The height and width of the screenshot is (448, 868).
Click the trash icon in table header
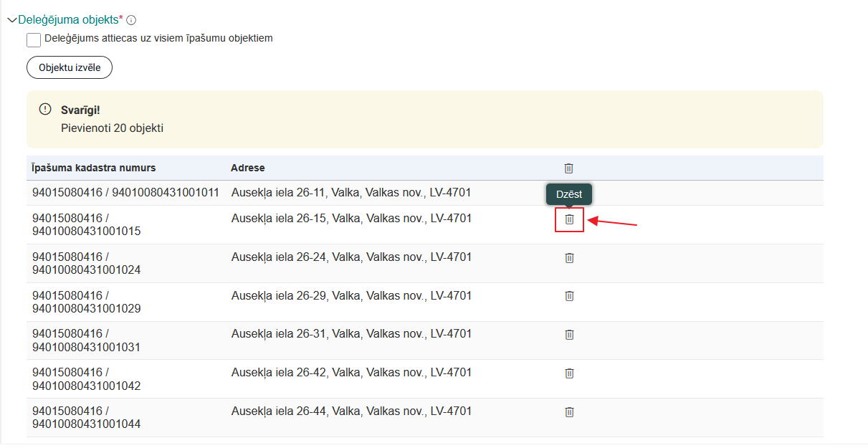pyautogui.click(x=568, y=168)
